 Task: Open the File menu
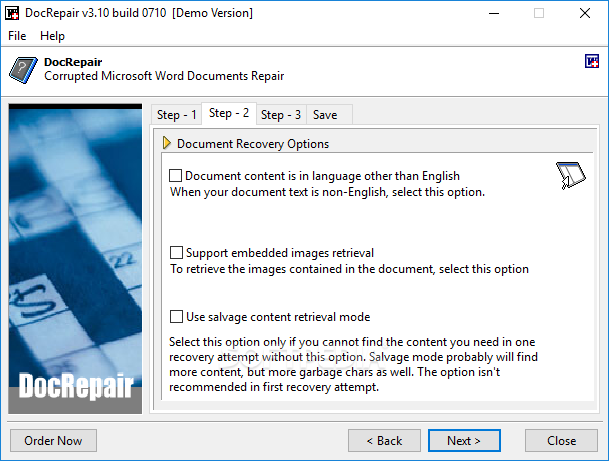pos(17,36)
